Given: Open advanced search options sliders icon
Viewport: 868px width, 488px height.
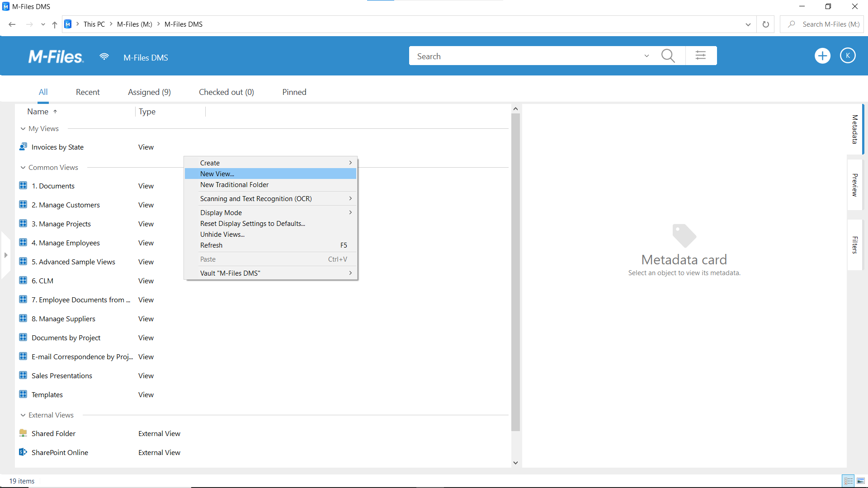Looking at the screenshot, I should point(701,56).
